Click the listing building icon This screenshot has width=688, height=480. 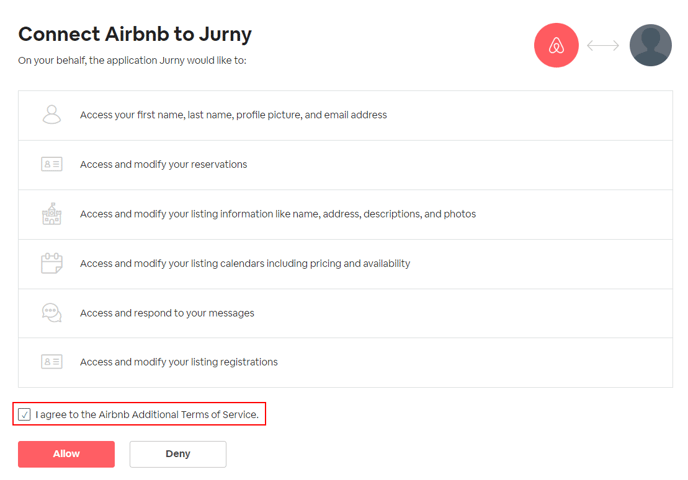[x=52, y=213]
